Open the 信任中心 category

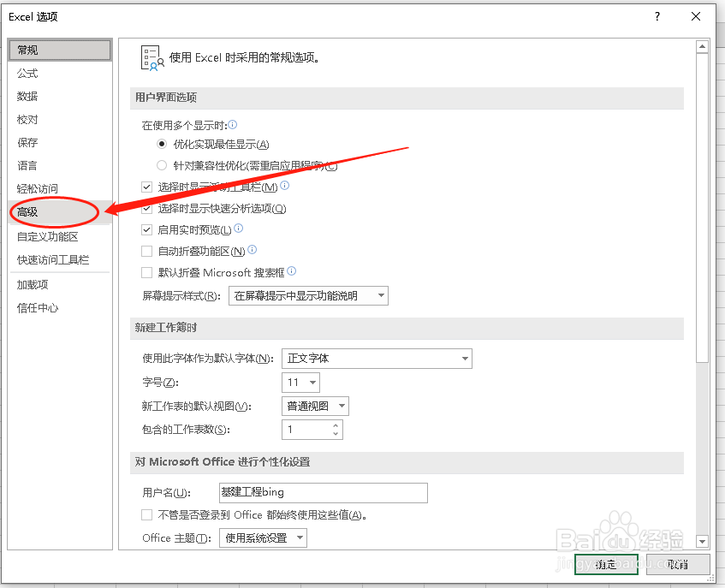tap(60, 308)
